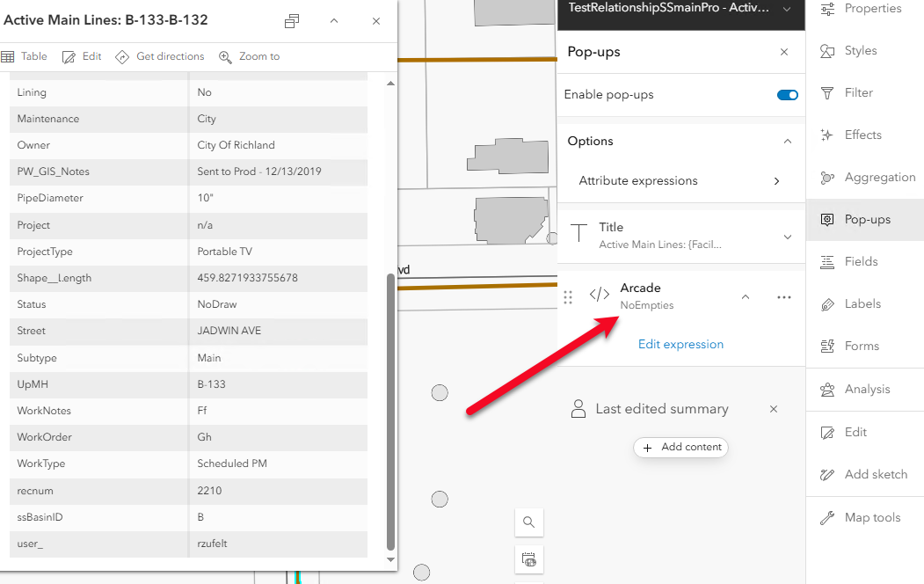924x584 pixels.
Task: Open the Labels panel
Action: (x=827, y=303)
